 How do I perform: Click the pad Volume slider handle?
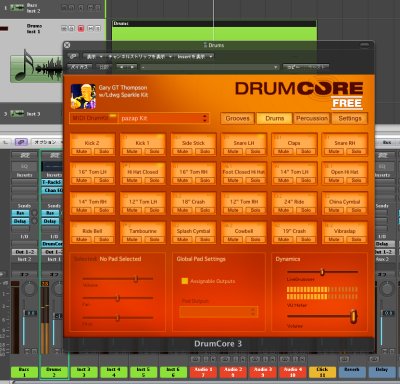tap(136, 279)
